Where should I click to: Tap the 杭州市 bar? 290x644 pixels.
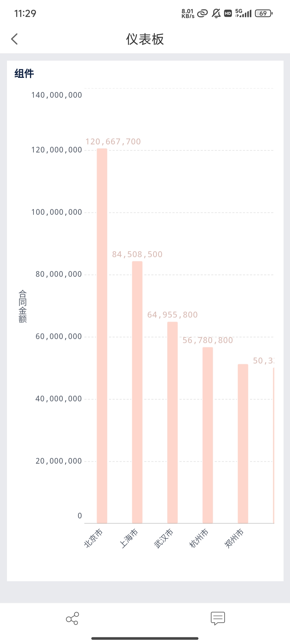208,435
